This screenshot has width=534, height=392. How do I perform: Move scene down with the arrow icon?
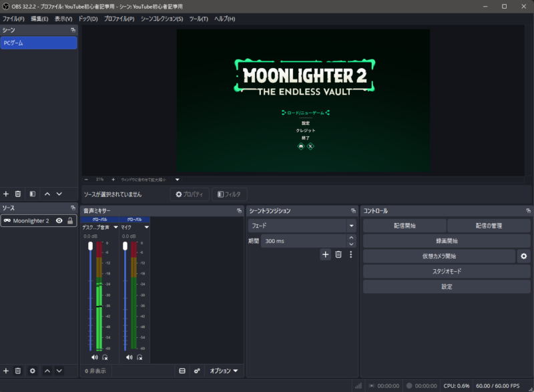[x=59, y=194]
